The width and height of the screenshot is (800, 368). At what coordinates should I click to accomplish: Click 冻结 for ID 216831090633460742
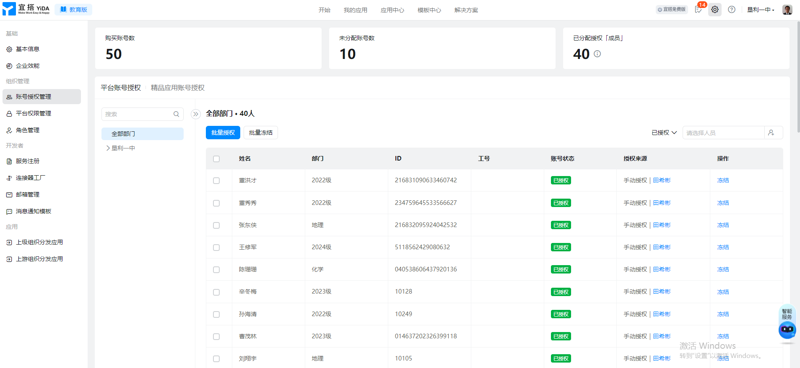click(723, 181)
